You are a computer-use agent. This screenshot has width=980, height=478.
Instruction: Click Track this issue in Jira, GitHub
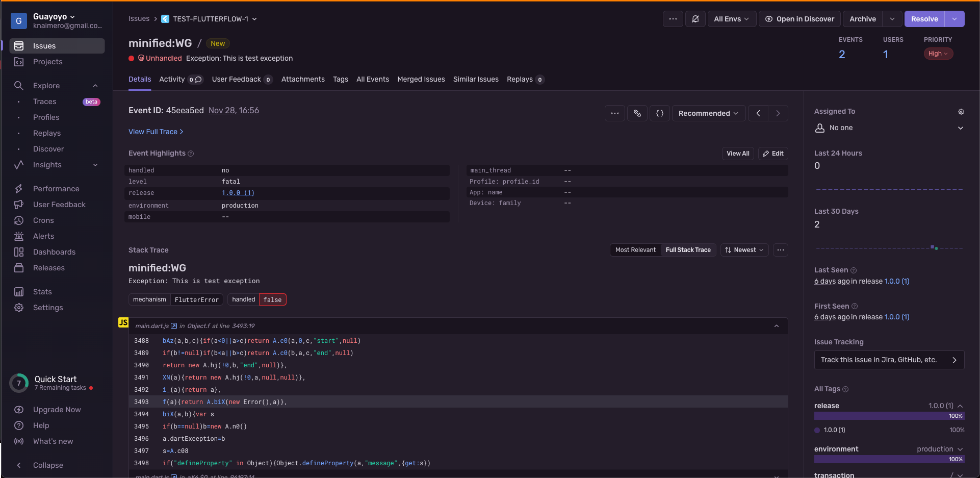click(x=888, y=360)
